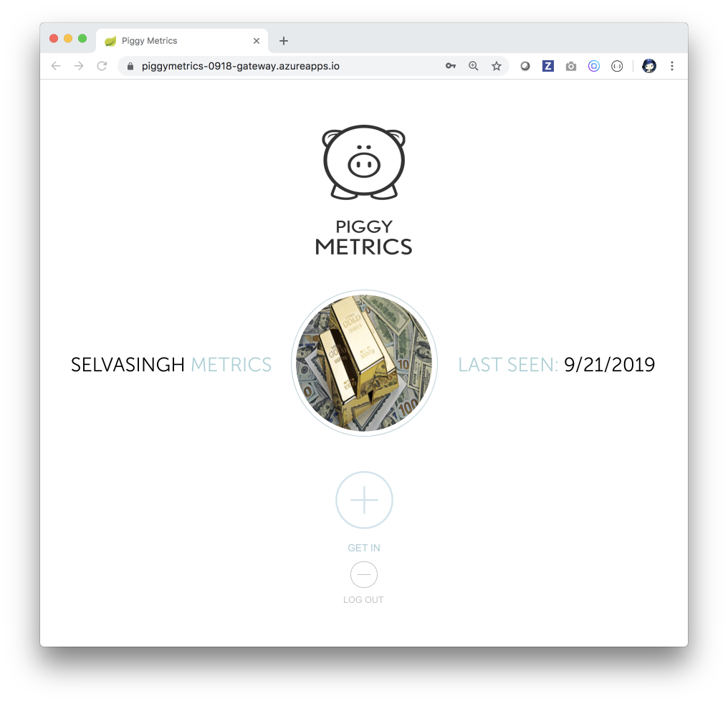Click the round braces extension icon
The image size is (728, 704).
(617, 66)
